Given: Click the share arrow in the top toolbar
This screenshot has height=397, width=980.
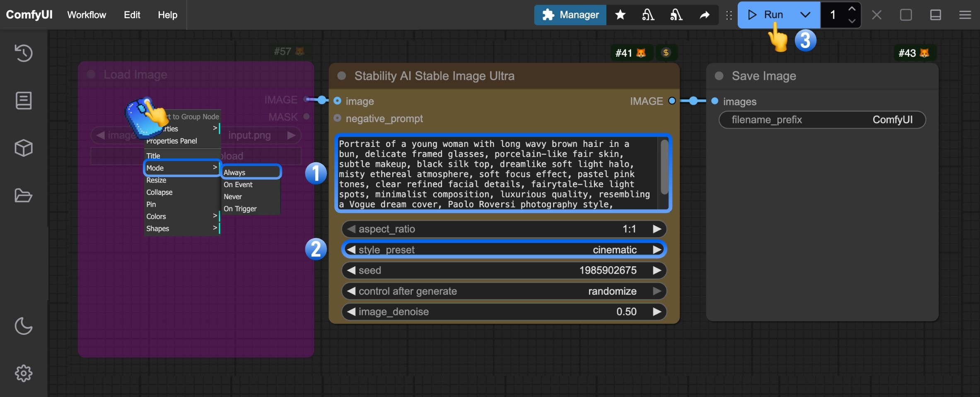Looking at the screenshot, I should [705, 15].
